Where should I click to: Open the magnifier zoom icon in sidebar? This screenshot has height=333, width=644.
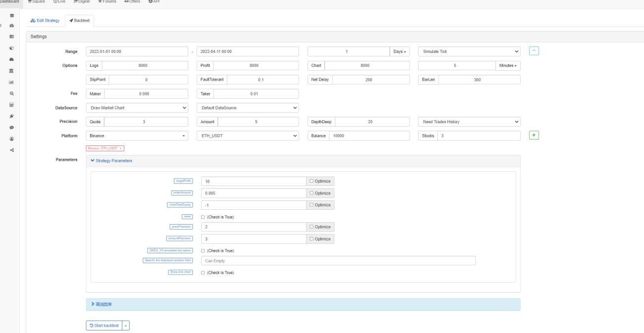[x=12, y=94]
